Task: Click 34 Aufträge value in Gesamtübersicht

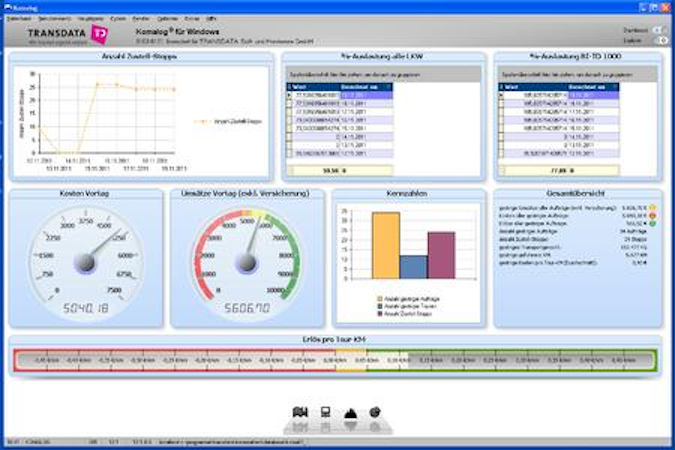Action: pyautogui.click(x=633, y=231)
